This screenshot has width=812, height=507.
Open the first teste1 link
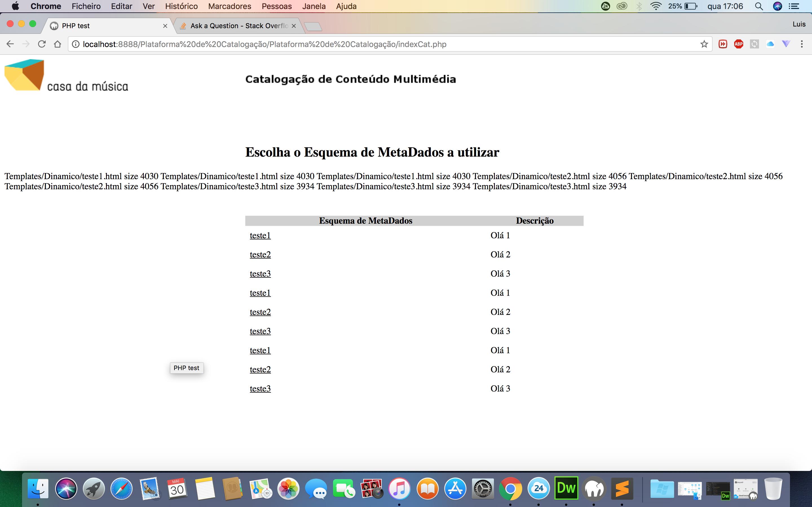260,235
